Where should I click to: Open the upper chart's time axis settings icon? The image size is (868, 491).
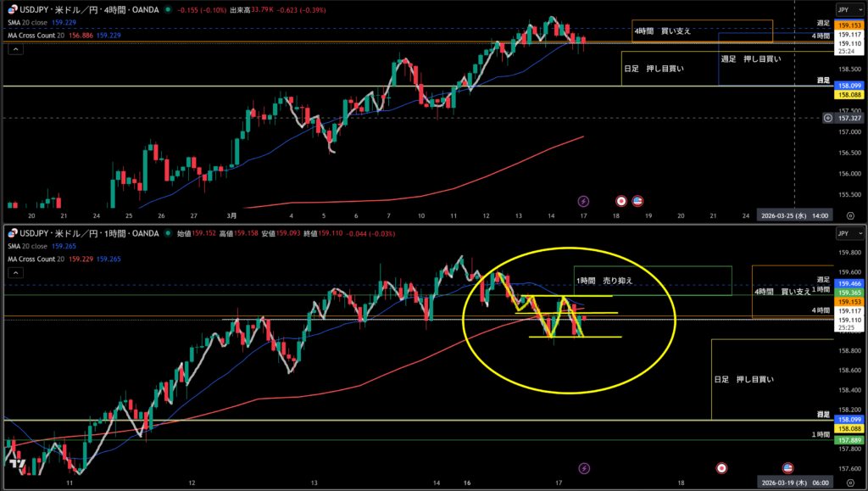click(850, 215)
